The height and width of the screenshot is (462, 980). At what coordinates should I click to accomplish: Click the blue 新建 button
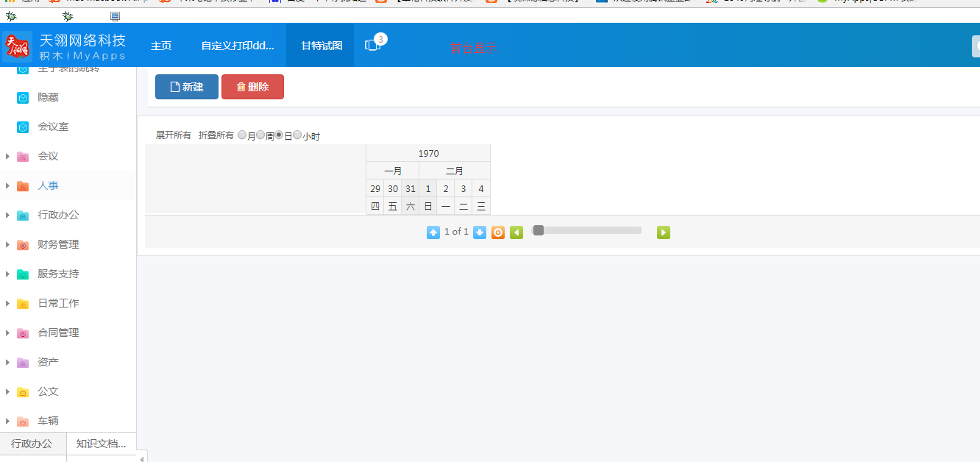point(187,87)
